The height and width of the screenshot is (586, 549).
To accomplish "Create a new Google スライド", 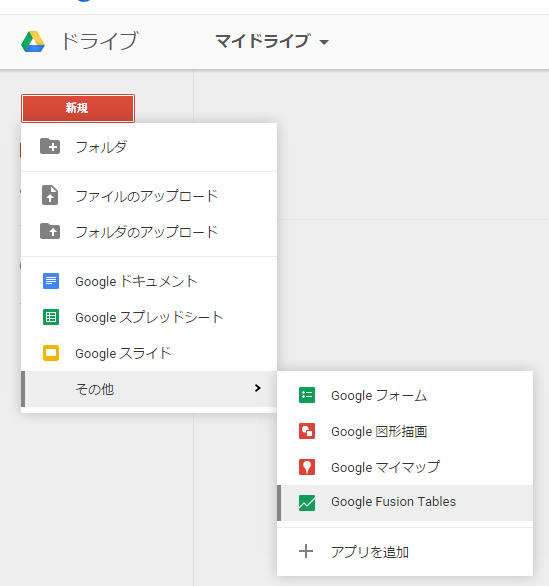I will [149, 353].
